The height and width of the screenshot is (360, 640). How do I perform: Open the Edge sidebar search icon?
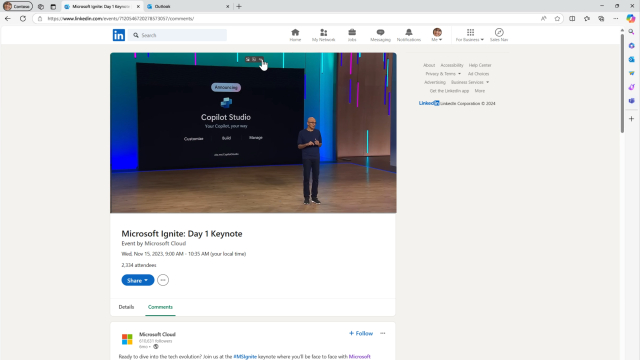click(x=631, y=32)
